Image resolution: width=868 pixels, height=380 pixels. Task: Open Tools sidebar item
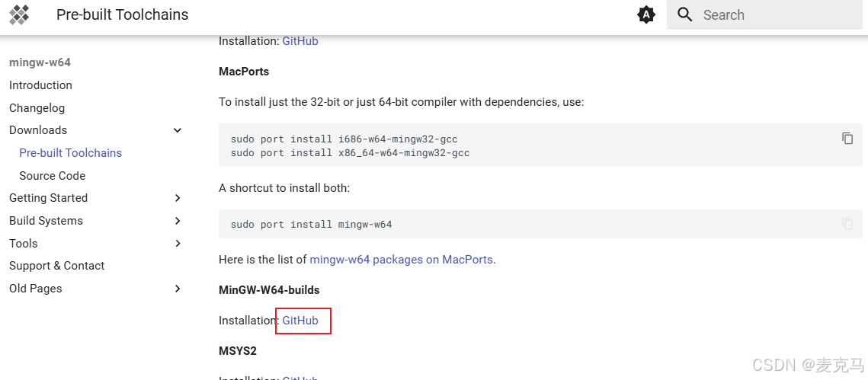coord(24,244)
